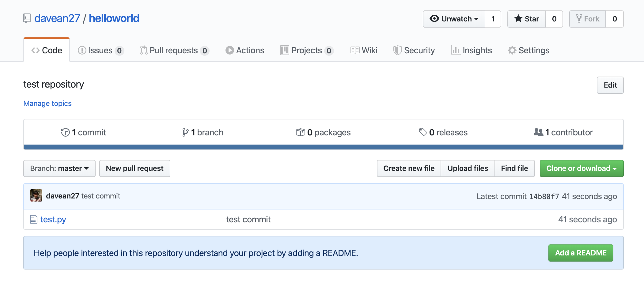Click the Settings gear icon

point(512,50)
